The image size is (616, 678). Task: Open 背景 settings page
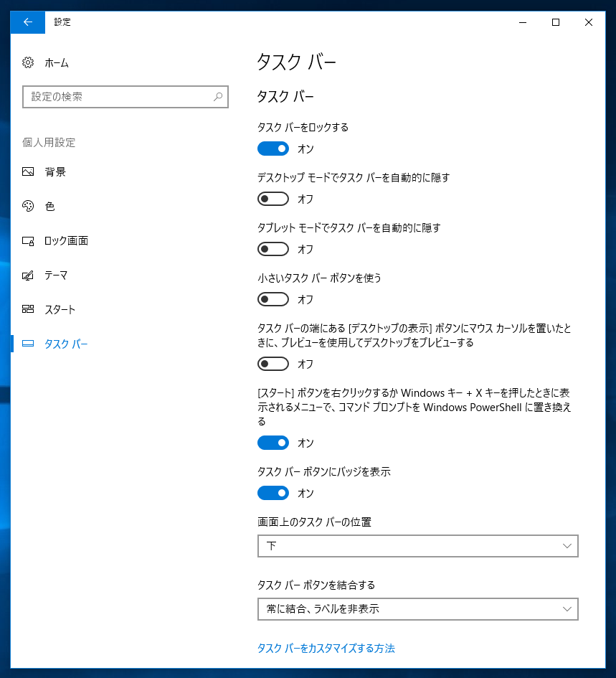point(55,171)
